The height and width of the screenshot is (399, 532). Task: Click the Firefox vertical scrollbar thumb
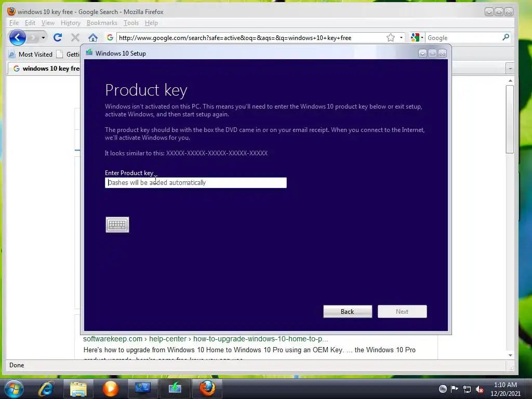(510, 119)
